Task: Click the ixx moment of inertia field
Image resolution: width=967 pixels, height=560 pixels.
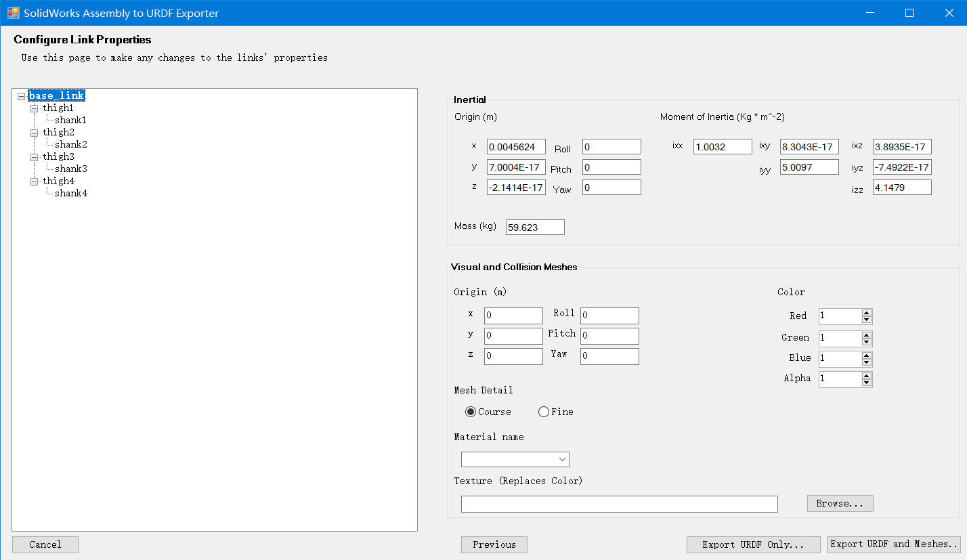Action: (x=723, y=147)
